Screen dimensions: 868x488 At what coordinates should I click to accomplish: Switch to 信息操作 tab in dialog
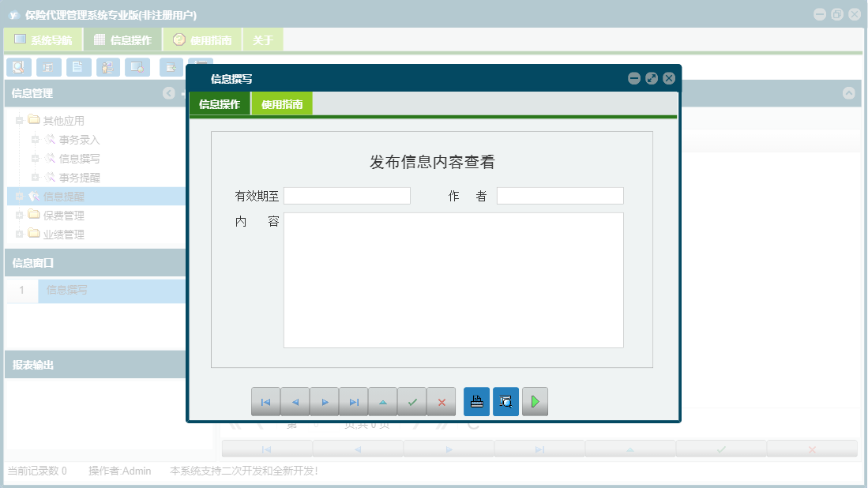220,104
